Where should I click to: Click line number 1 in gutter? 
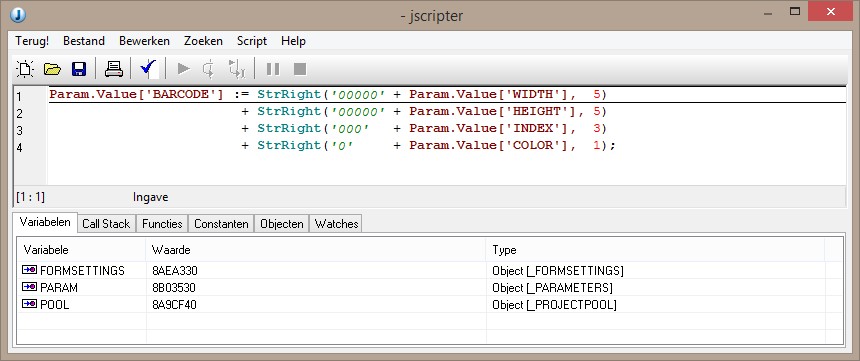click(19, 97)
